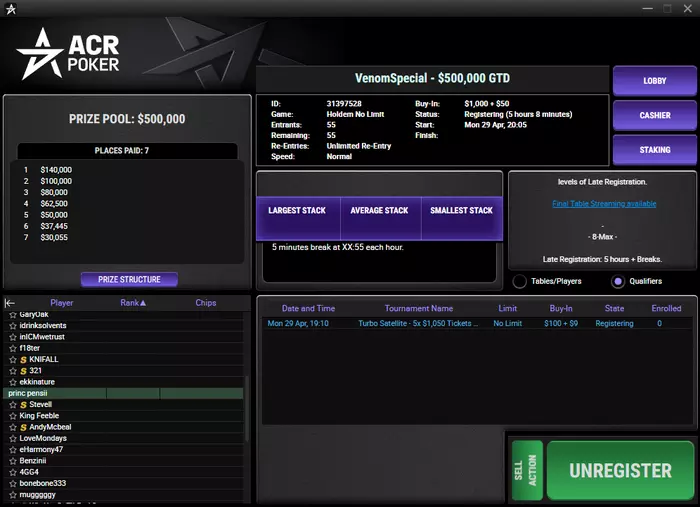Screen dimensions: 700x507
Task: Favorite player 4GG4 with star icon
Action: [13, 472]
